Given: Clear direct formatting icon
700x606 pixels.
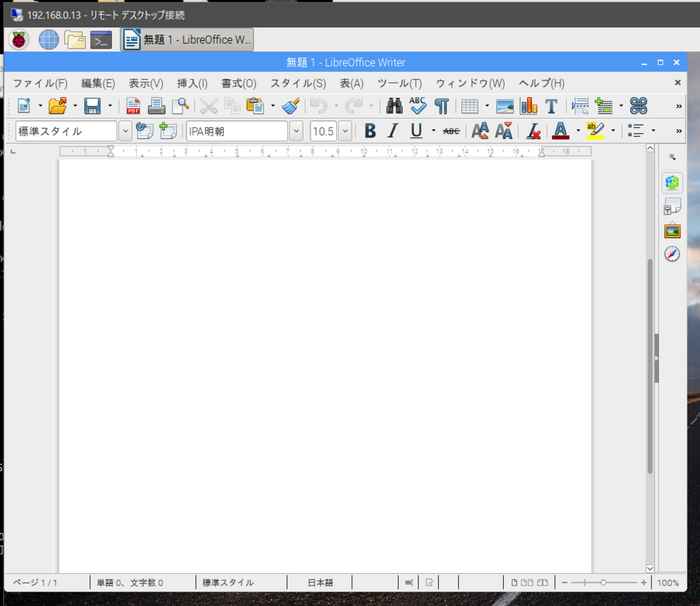Looking at the screenshot, I should pyautogui.click(x=533, y=131).
